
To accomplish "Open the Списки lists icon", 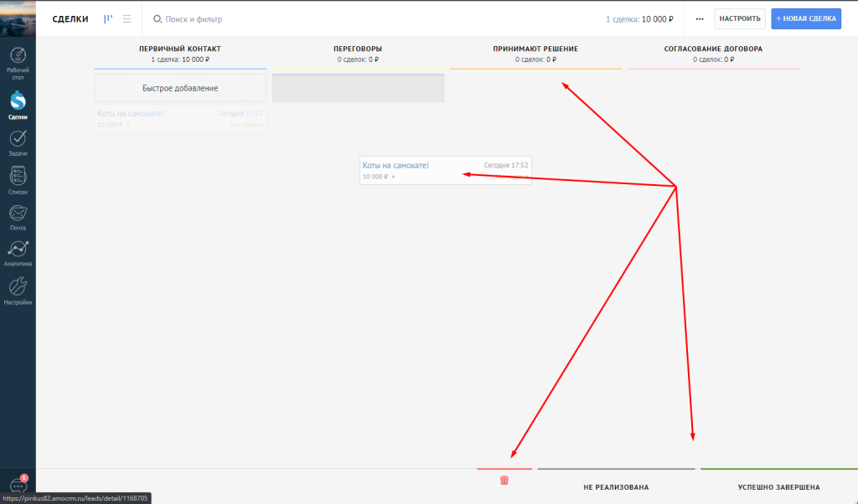I will click(x=18, y=177).
